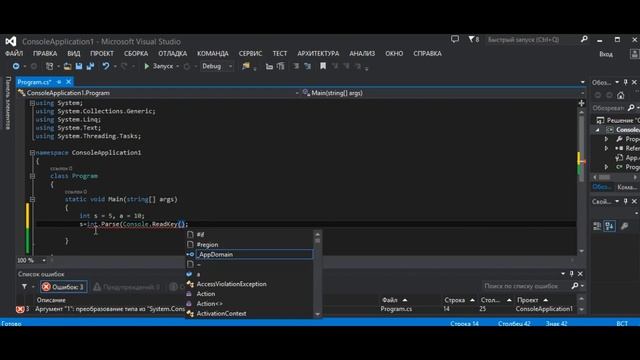Viewport: 640px width, 360px height.
Task: Open the ВИД menu
Action: coord(74,53)
